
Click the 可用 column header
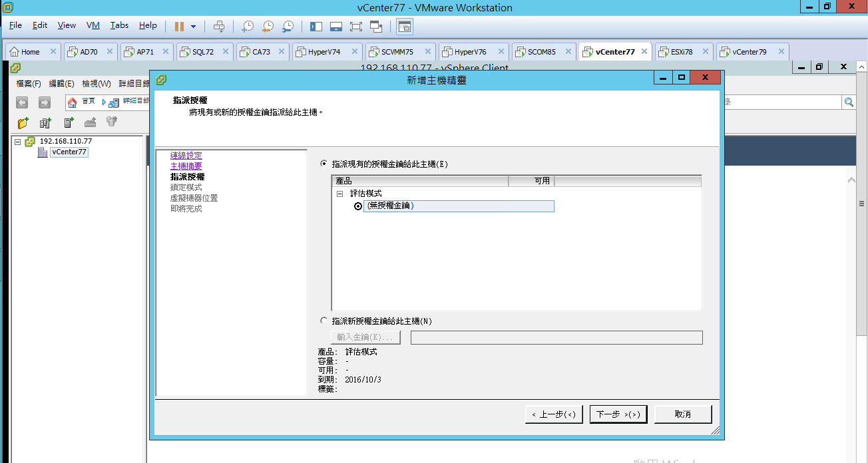(531, 181)
